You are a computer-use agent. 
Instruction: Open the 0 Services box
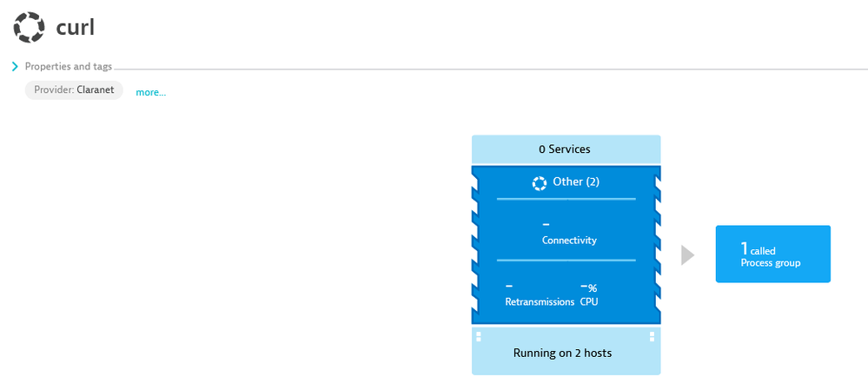[x=565, y=149]
